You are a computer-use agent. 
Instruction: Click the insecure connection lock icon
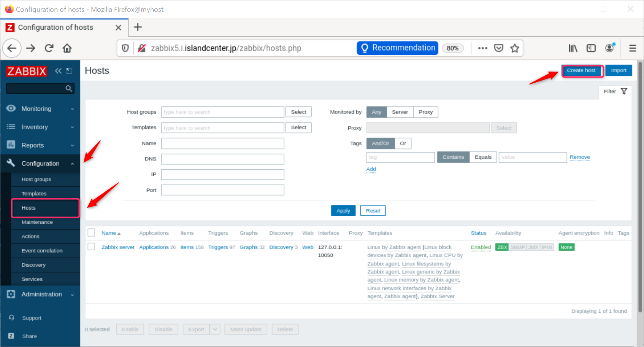(x=142, y=48)
